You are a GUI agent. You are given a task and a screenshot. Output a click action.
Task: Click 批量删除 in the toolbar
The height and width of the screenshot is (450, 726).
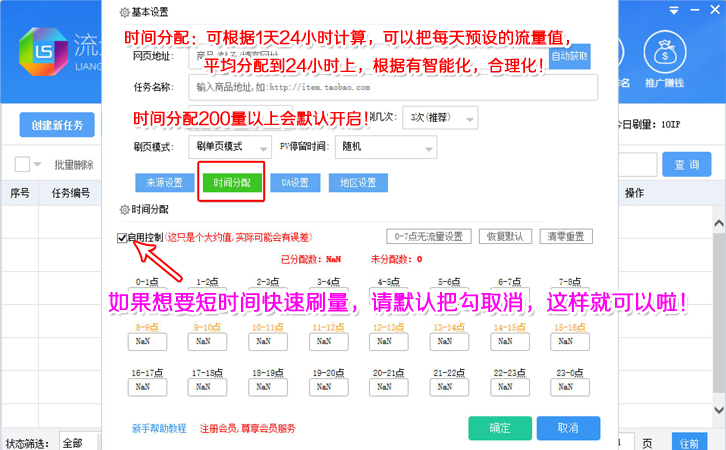point(74,165)
